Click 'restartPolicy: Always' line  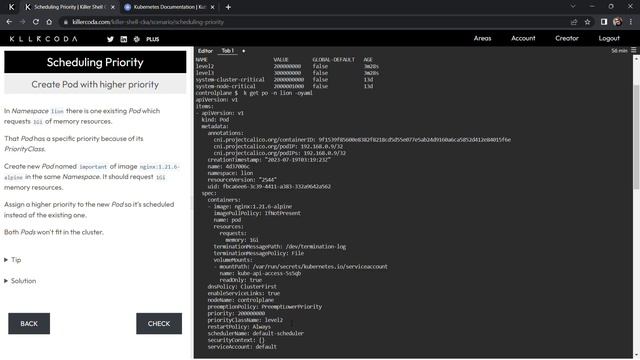(239, 327)
